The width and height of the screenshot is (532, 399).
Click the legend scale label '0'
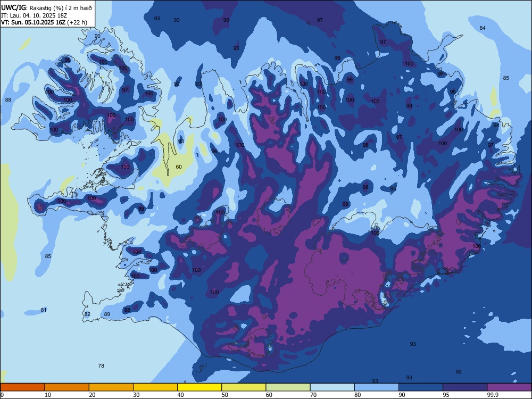click(x=2, y=395)
